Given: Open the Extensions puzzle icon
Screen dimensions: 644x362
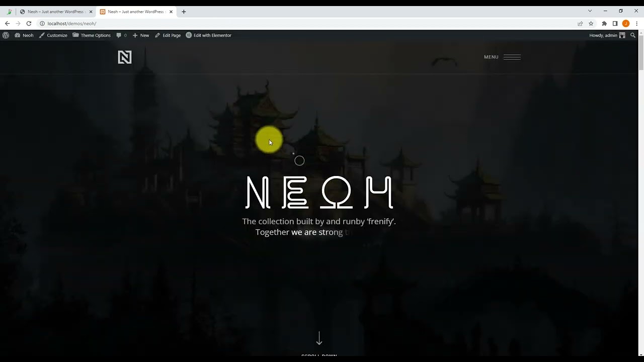Looking at the screenshot, I should click(604, 24).
